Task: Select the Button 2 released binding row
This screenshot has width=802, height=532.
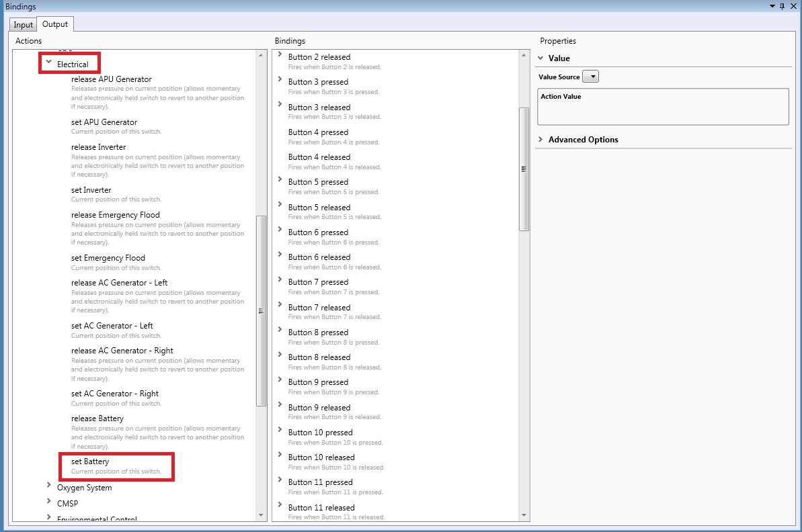Action: point(335,61)
